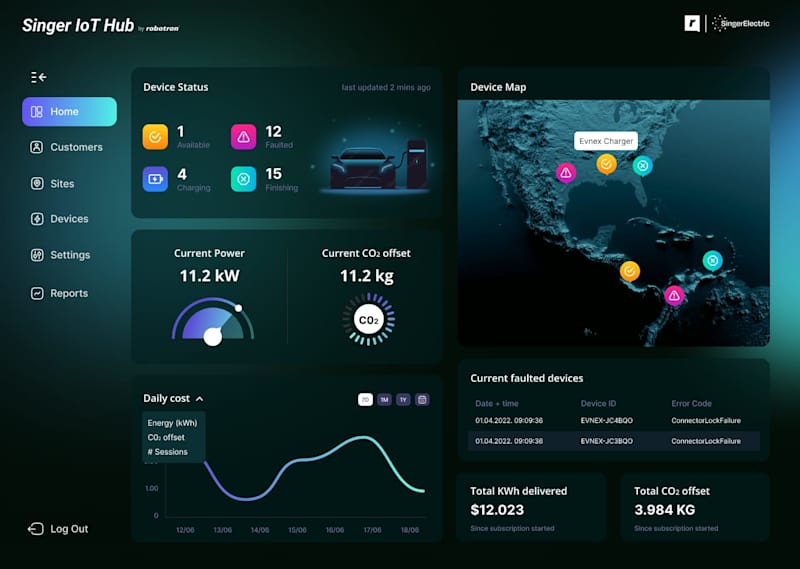The image size is (800, 569).
Task: Click the Faulted count 12
Action: pyautogui.click(x=273, y=132)
